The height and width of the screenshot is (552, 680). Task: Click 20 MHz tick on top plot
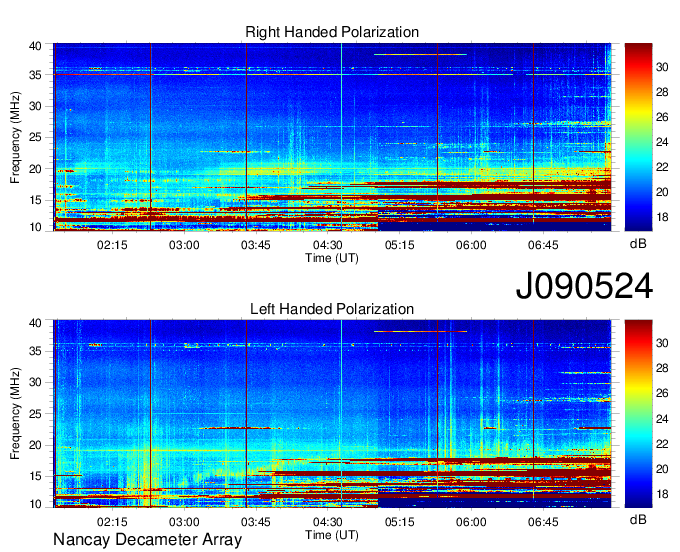click(x=35, y=169)
